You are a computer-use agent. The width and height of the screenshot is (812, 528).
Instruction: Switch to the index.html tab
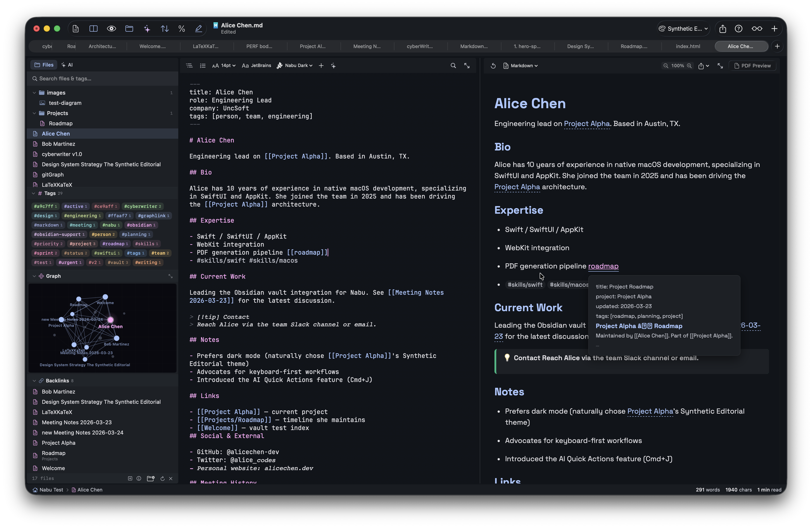[687, 46]
